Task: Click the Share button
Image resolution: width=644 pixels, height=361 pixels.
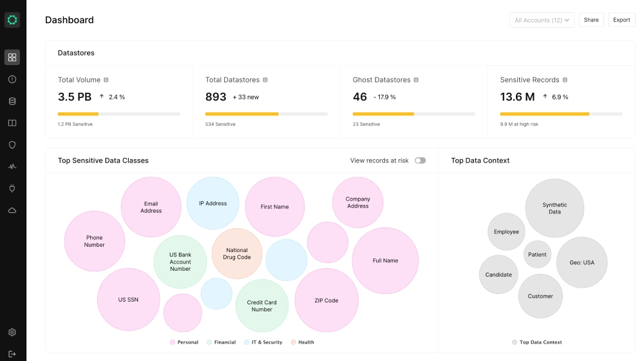Action: click(591, 20)
